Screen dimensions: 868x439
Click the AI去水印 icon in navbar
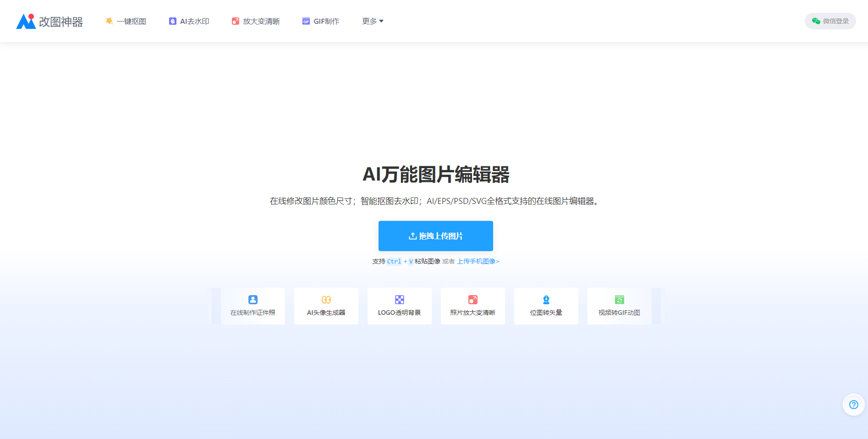tap(173, 21)
